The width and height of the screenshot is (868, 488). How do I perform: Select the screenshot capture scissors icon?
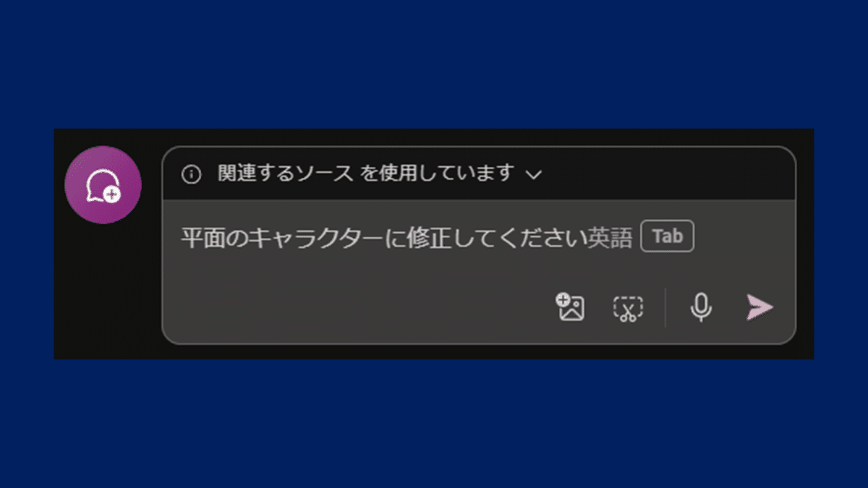[x=628, y=309]
